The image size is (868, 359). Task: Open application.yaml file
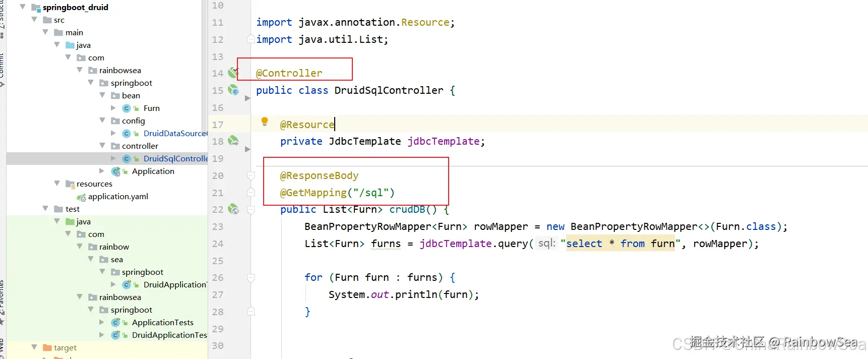pos(118,196)
